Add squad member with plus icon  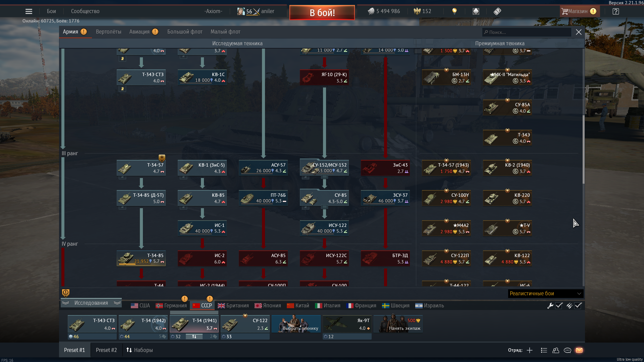[530, 350]
